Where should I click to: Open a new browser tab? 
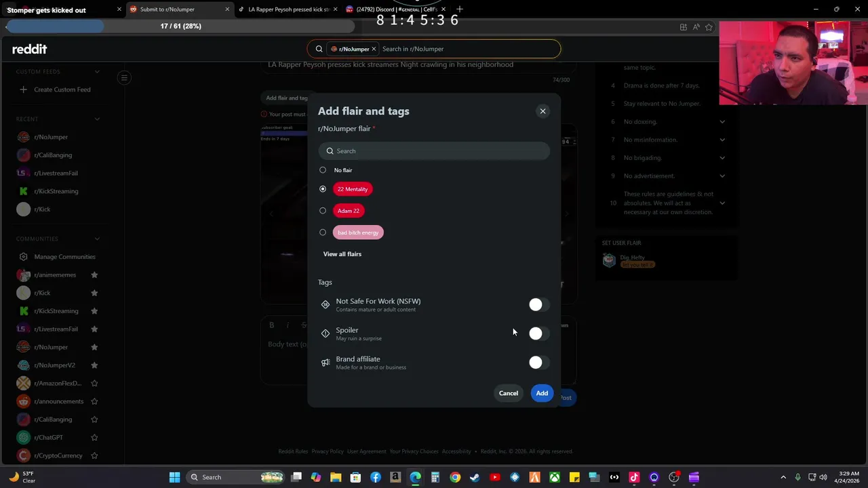point(460,9)
